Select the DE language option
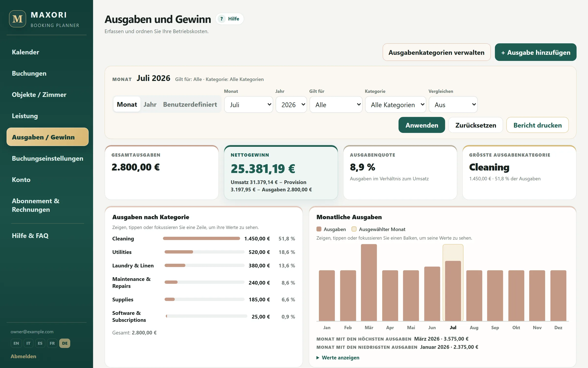Viewport: 588px width, 368px height. coord(65,343)
